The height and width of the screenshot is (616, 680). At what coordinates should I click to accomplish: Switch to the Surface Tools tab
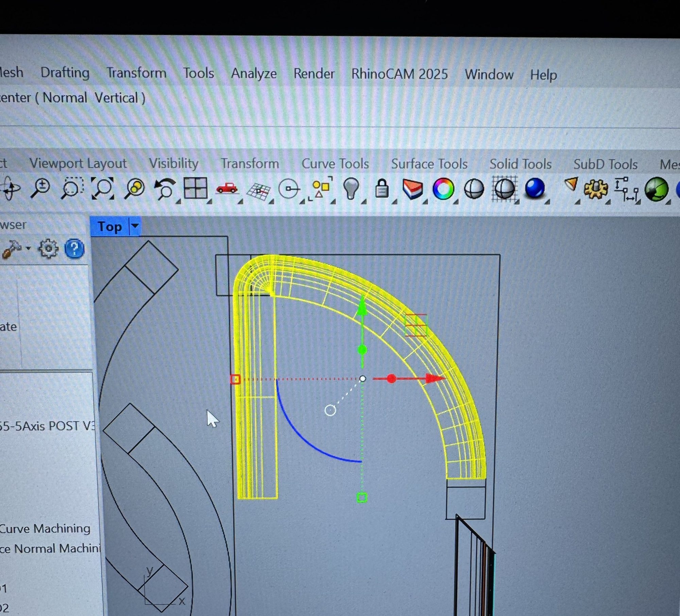(x=429, y=164)
